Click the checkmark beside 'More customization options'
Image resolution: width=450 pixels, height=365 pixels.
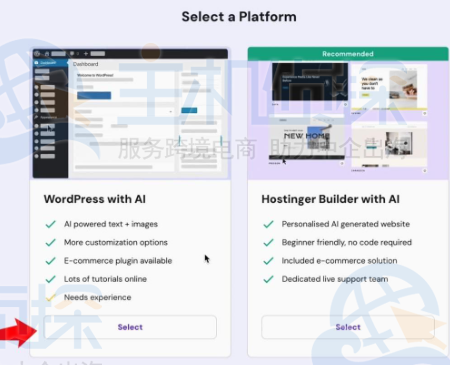tap(51, 242)
